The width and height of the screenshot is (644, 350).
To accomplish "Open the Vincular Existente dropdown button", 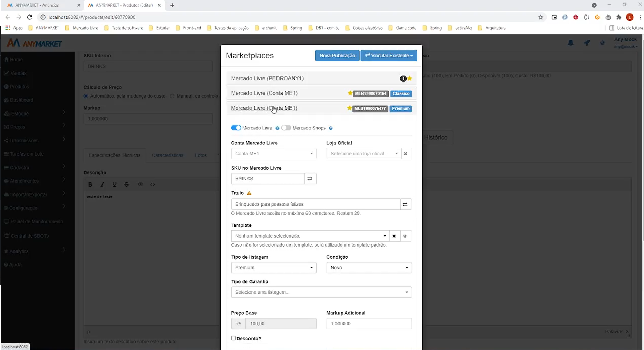I will click(389, 56).
